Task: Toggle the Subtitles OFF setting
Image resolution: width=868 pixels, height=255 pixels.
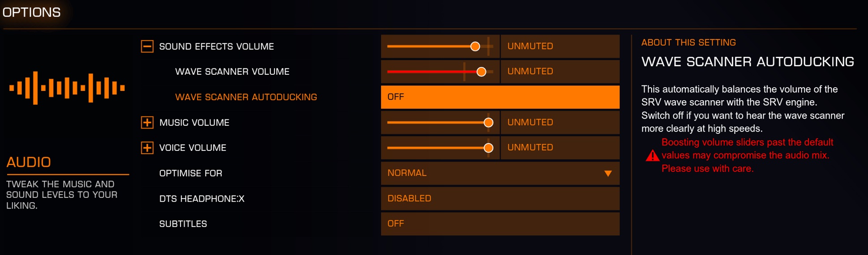Action: [x=500, y=224]
